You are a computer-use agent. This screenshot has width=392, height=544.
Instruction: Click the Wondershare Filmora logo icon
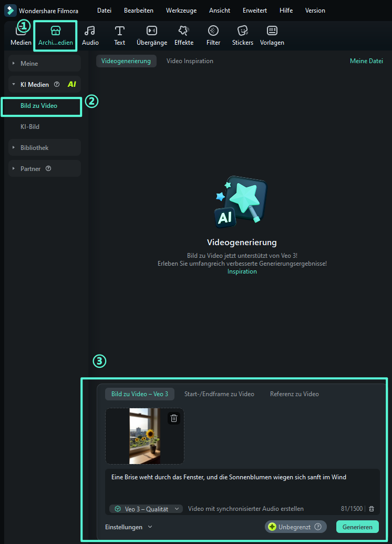coord(10,11)
